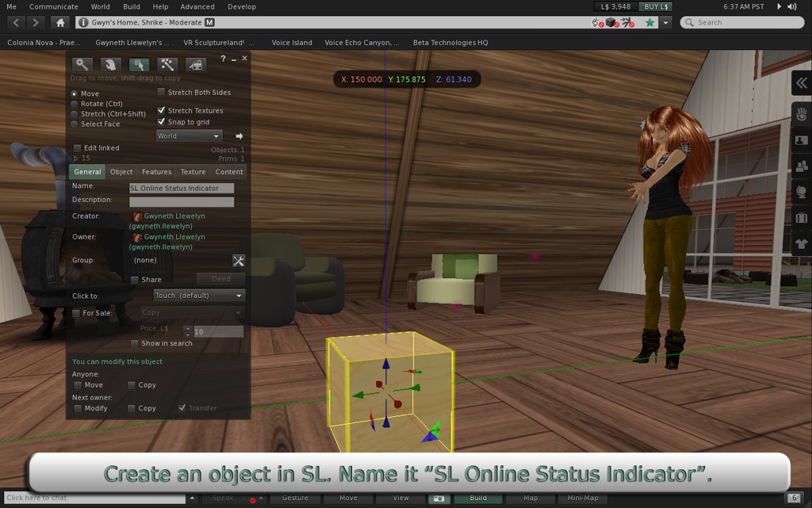Open group chooser wrench icon

coord(238,261)
